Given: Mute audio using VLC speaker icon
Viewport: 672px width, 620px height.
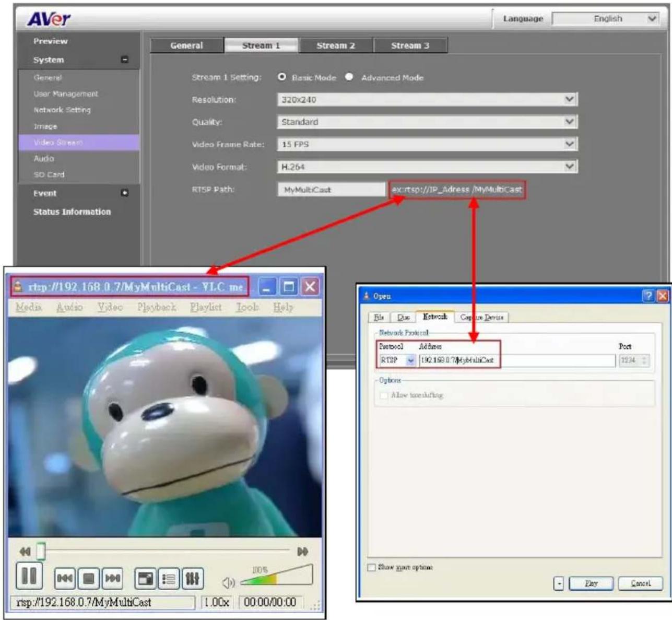Looking at the screenshot, I should point(228,582).
